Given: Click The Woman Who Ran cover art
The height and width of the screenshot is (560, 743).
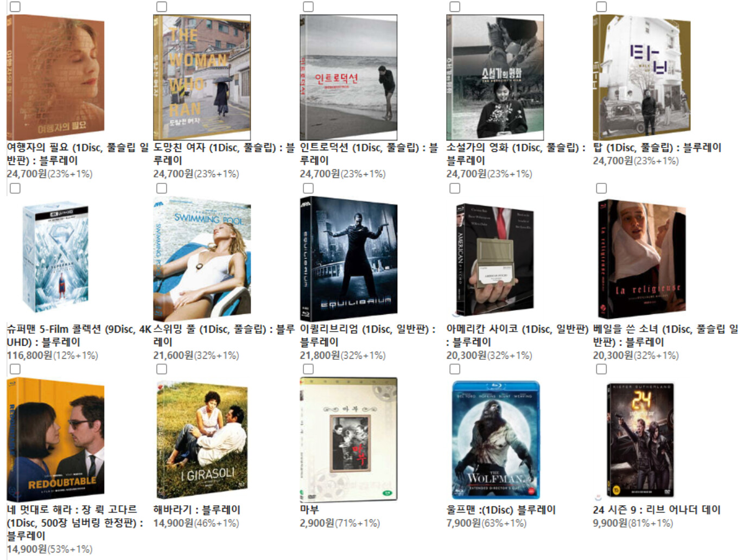Looking at the screenshot, I should point(202,77).
